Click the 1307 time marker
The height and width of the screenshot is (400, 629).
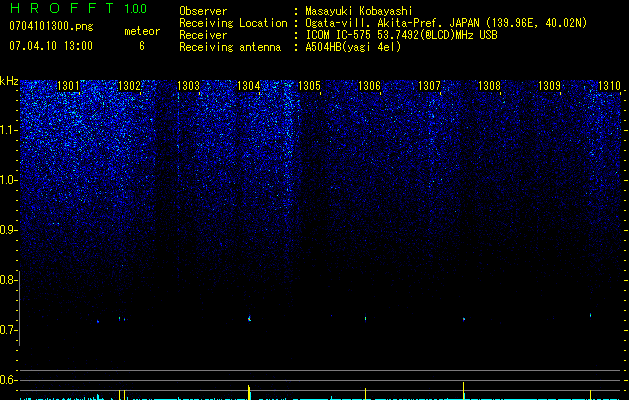[429, 85]
